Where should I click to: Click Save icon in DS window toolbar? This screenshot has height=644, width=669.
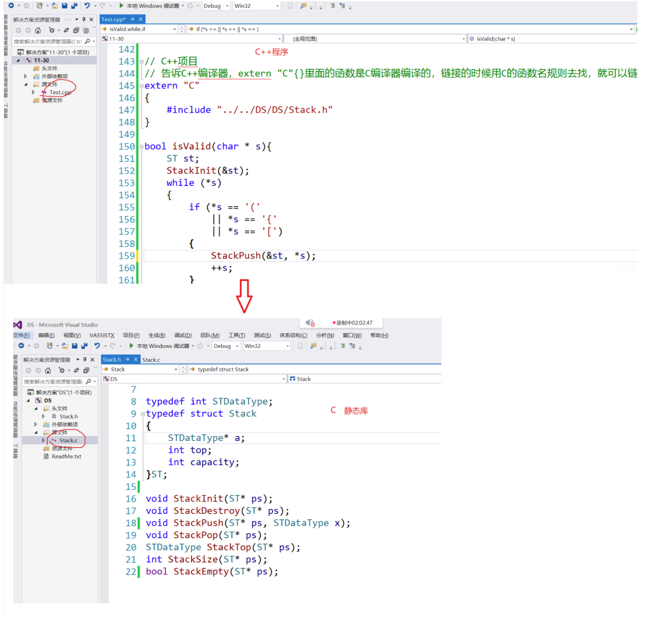(x=75, y=346)
